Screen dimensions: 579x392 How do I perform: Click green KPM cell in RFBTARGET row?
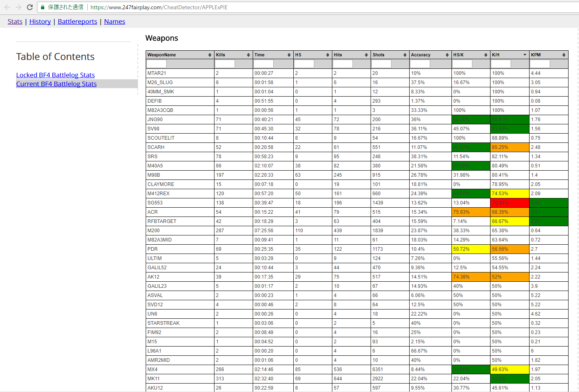click(x=548, y=221)
